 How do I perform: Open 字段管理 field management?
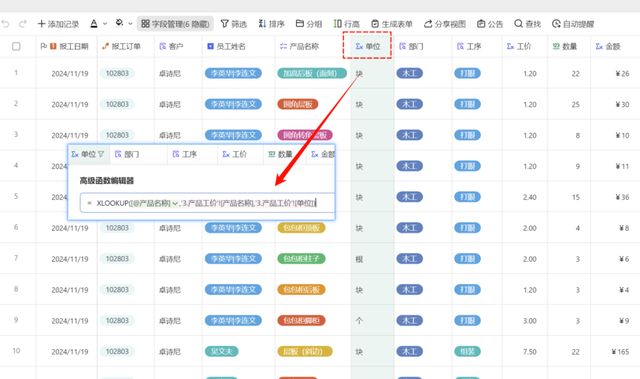175,24
